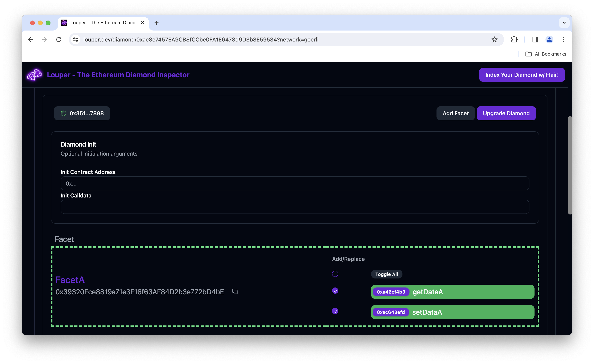The width and height of the screenshot is (594, 364).
Task: Focus the Init Contract Address field
Action: [x=295, y=183]
